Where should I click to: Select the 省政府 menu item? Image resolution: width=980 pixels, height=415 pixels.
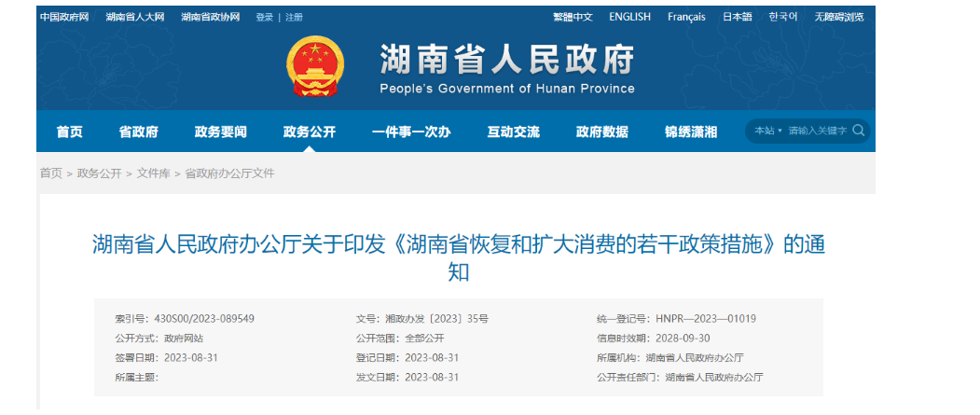[x=138, y=131]
